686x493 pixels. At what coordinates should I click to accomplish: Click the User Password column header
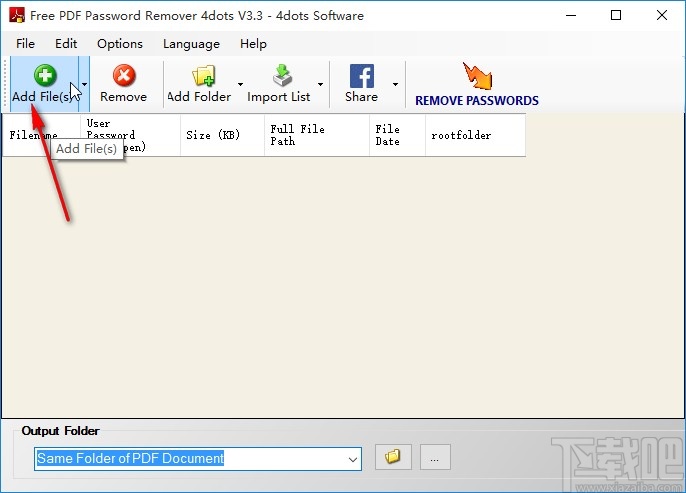click(x=130, y=135)
